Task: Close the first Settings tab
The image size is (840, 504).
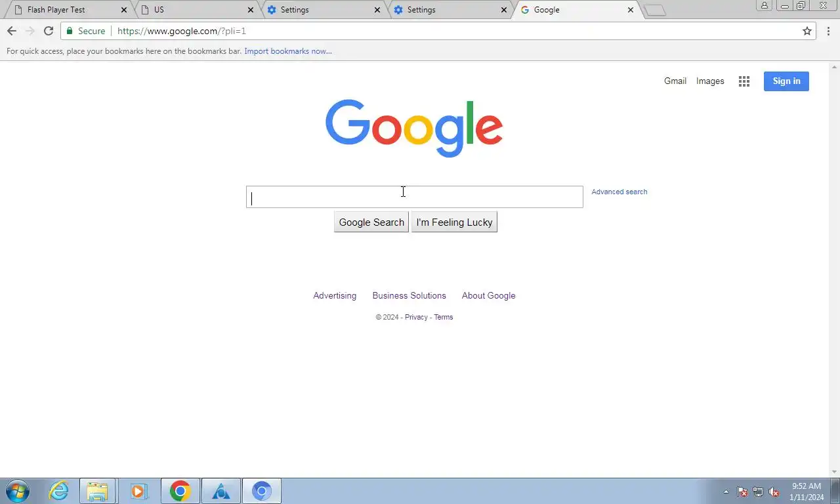Action: click(377, 10)
